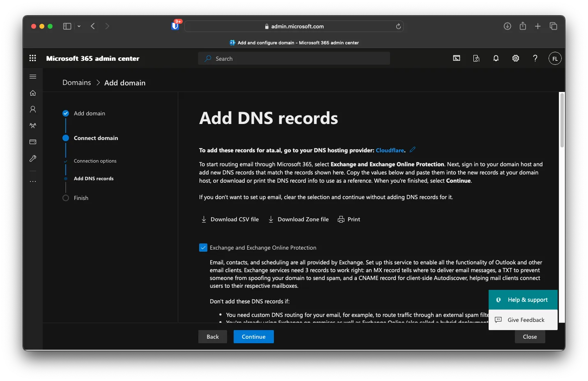Click the Close button in the wizard footer
This screenshot has height=381, width=588.
coord(530,337)
